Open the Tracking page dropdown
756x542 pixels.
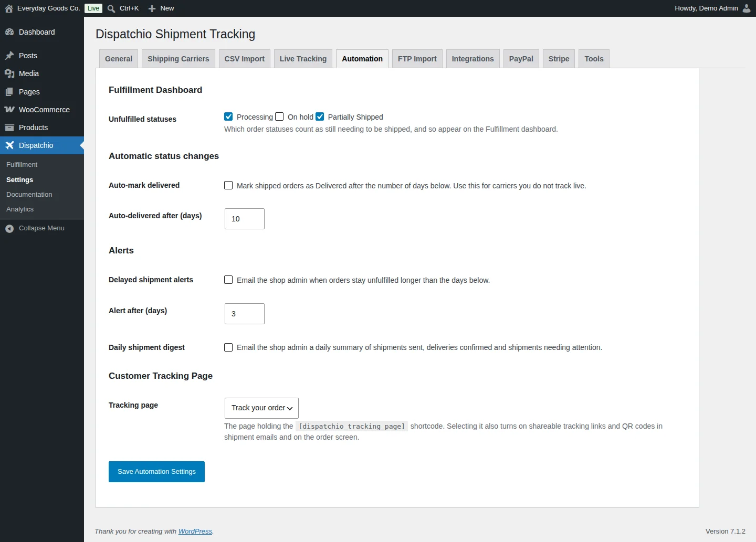click(x=261, y=408)
